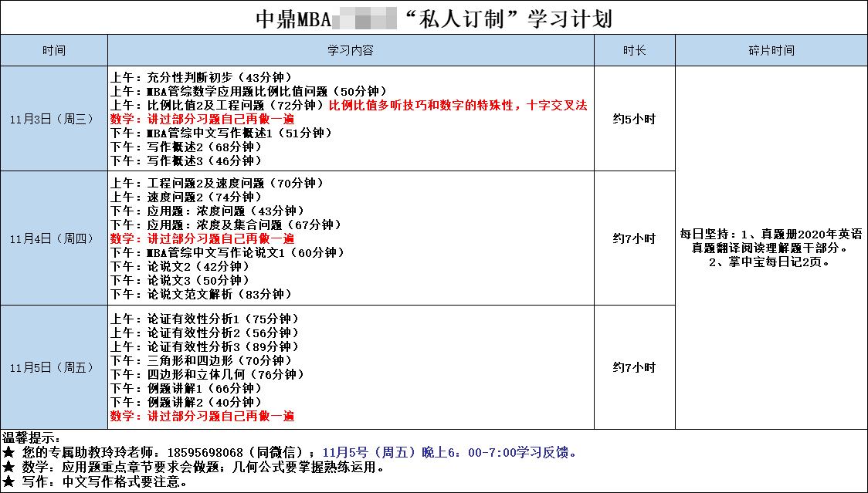Screen dimensions: 868x493
Task: Click the star before 写作 tip line
Action: pyautogui.click(x=8, y=481)
